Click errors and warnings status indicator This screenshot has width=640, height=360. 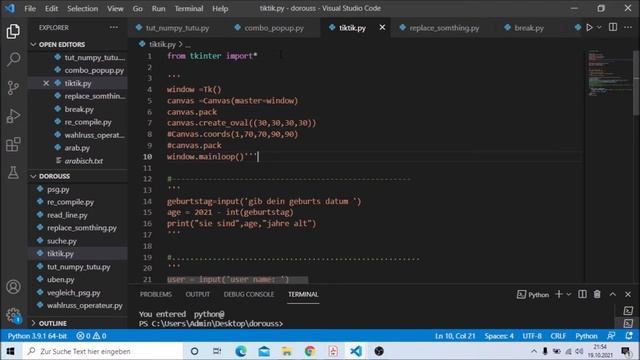point(91,336)
